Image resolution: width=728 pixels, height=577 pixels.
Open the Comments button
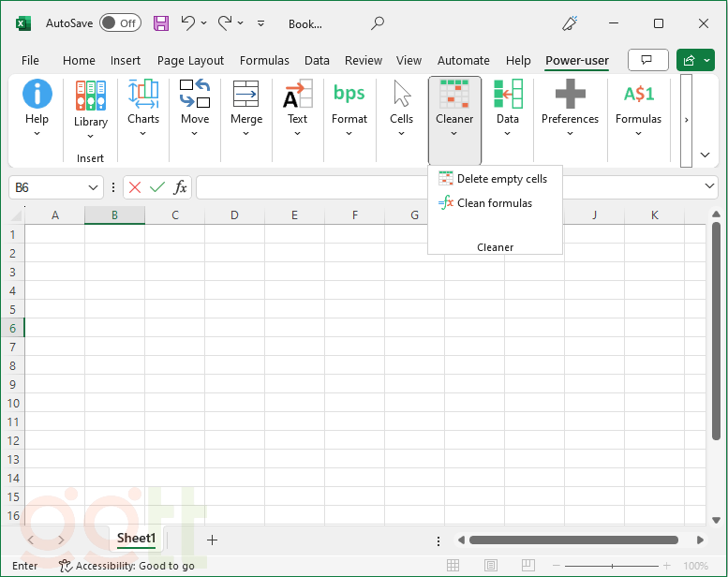[x=647, y=60]
